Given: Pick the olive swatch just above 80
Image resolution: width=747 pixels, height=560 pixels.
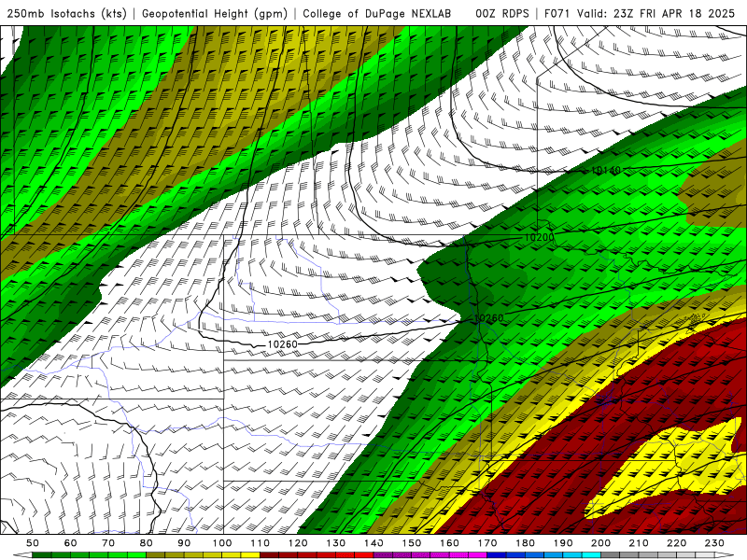Looking at the screenshot, I should (156, 555).
